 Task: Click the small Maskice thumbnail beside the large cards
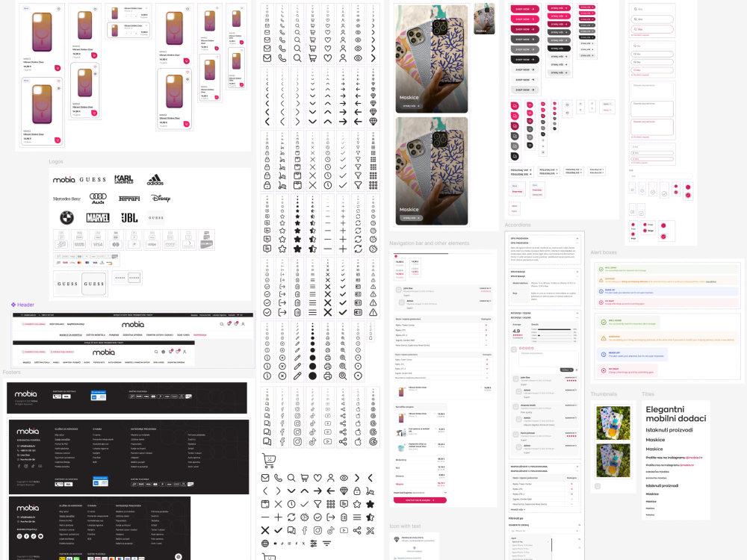pos(484,19)
